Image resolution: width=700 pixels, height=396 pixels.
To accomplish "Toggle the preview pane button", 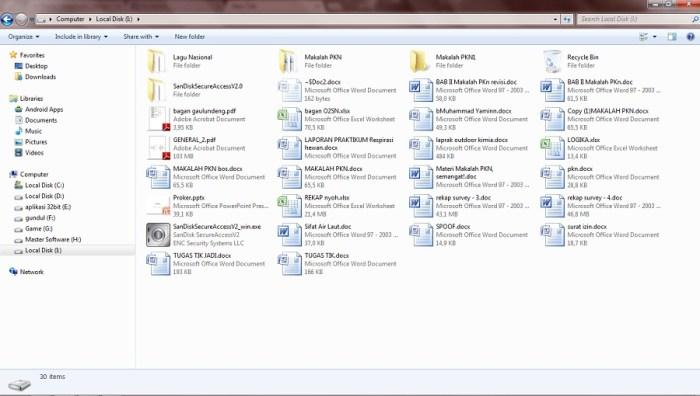I will point(671,37).
